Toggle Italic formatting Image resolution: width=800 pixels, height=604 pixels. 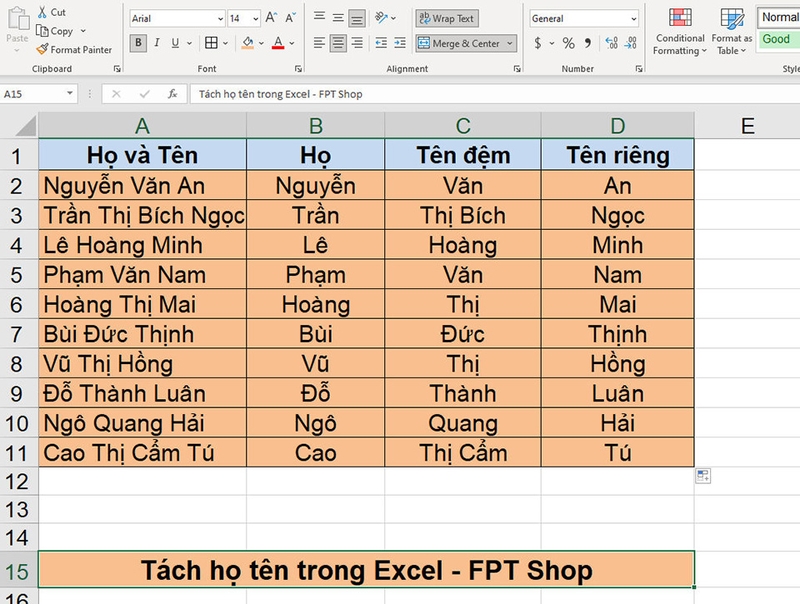click(x=157, y=43)
